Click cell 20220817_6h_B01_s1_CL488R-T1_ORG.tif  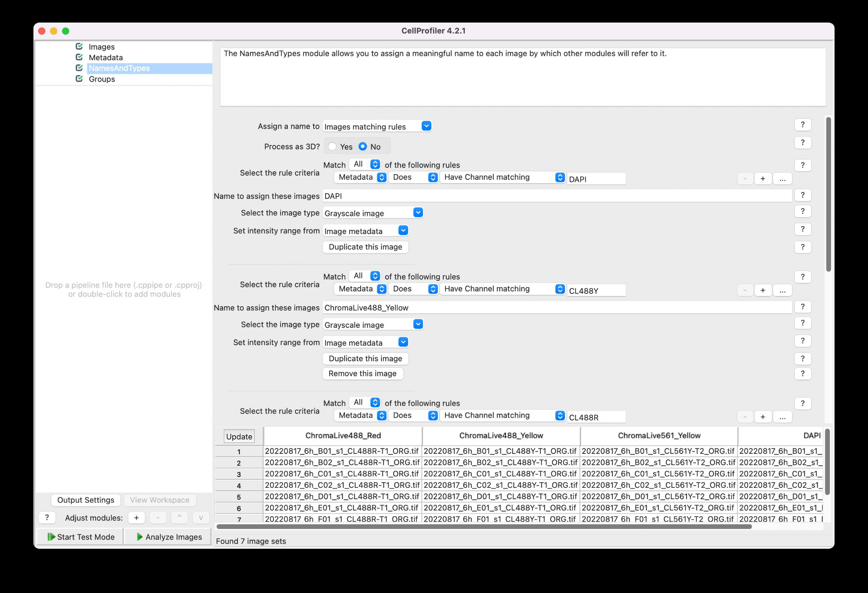coord(342,451)
